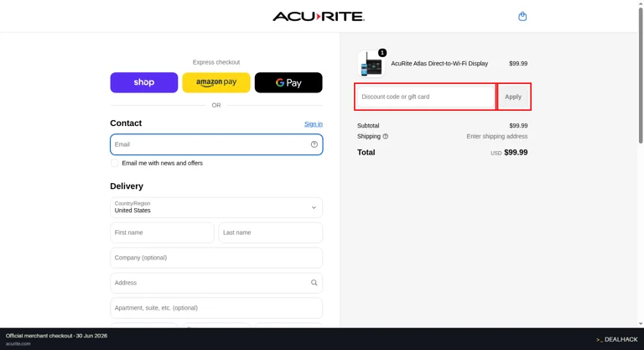Viewport: 644px width, 350px height.
Task: Click the Contact section heading
Action: coord(126,123)
